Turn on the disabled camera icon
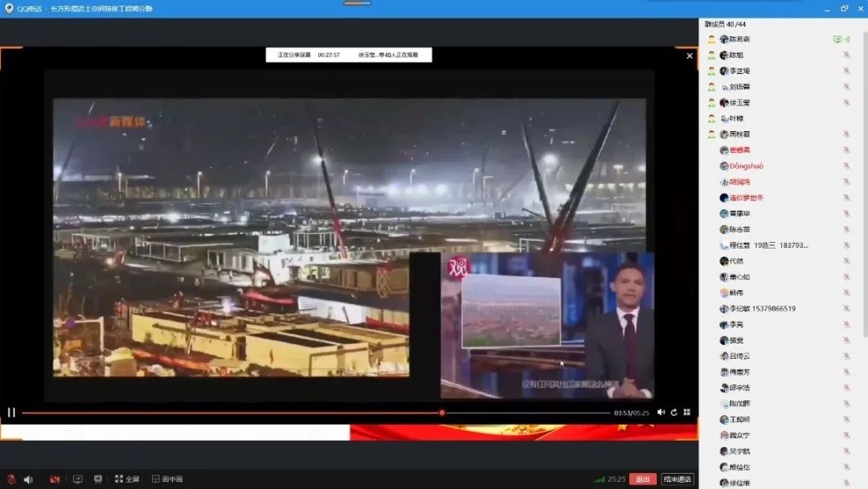The image size is (868, 489). click(55, 479)
